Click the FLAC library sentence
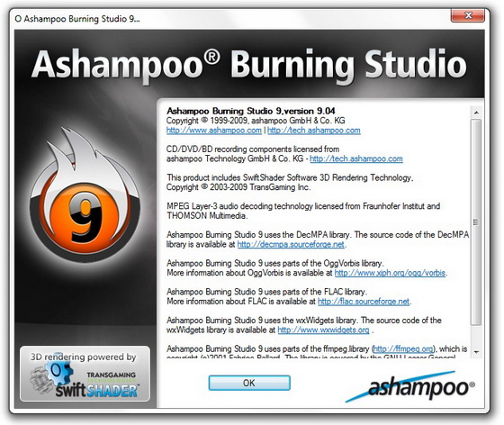 [x=266, y=292]
